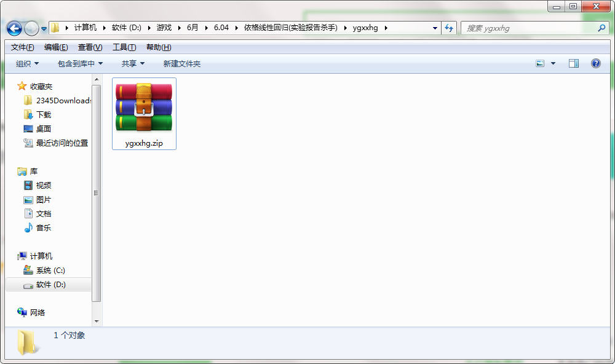Click the magnifier search icon
This screenshot has height=364, width=615.
[x=601, y=28]
